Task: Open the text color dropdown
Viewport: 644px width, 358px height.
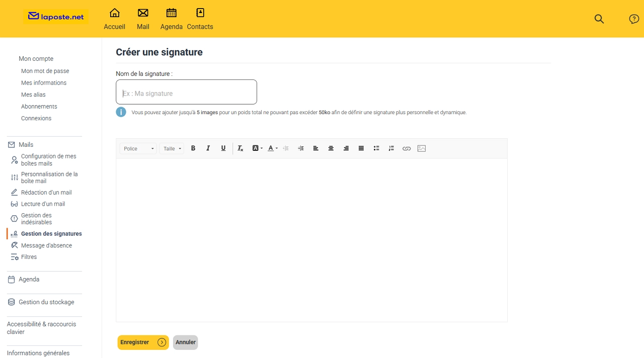Action: (272, 148)
